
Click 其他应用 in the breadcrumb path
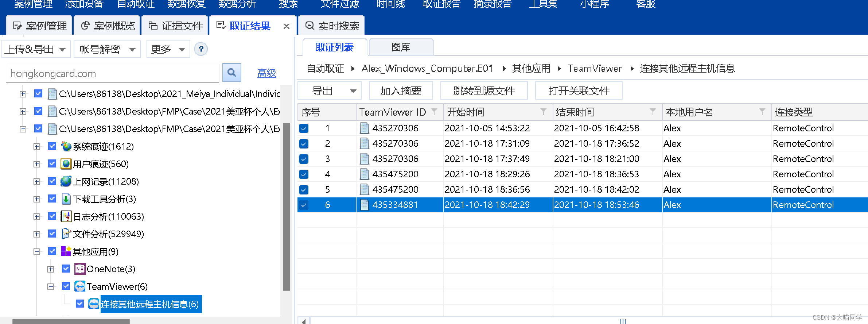pos(531,68)
